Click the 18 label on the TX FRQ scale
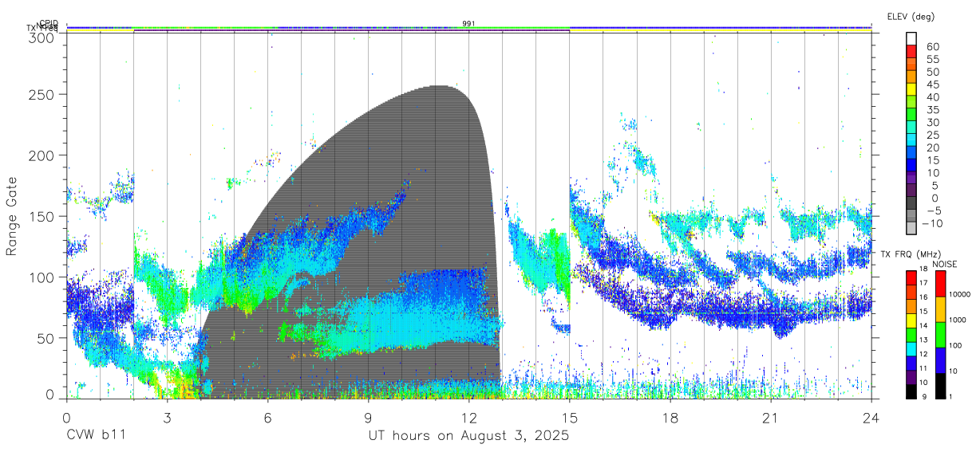Image resolution: width=980 pixels, height=452 pixels. click(923, 269)
